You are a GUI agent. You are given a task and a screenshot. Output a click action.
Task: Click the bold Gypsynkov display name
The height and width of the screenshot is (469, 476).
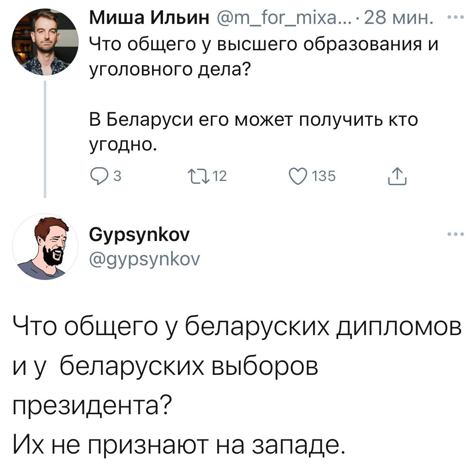[x=139, y=234]
